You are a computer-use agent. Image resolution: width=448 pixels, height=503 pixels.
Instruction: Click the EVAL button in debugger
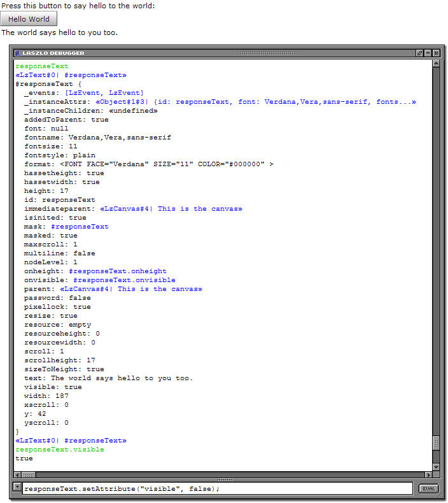[428, 488]
